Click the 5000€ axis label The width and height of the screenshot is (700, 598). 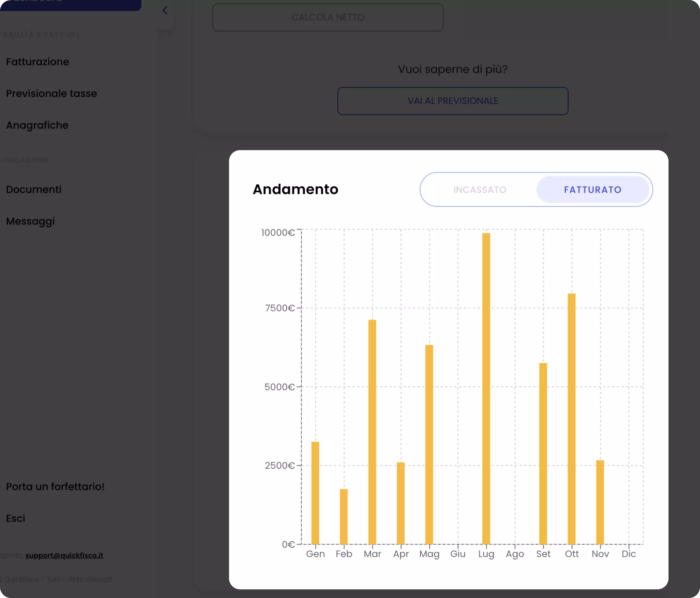[280, 387]
